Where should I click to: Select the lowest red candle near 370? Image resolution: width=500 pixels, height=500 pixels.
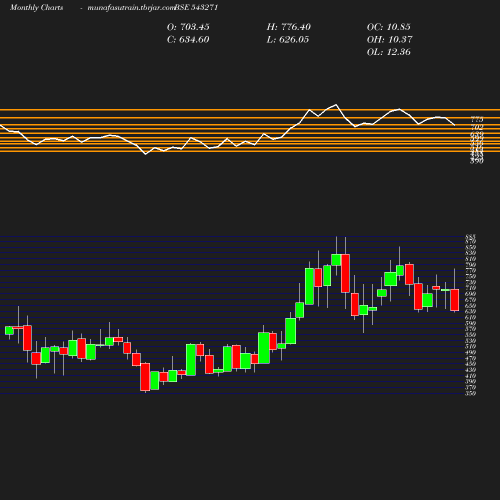[x=145, y=377]
